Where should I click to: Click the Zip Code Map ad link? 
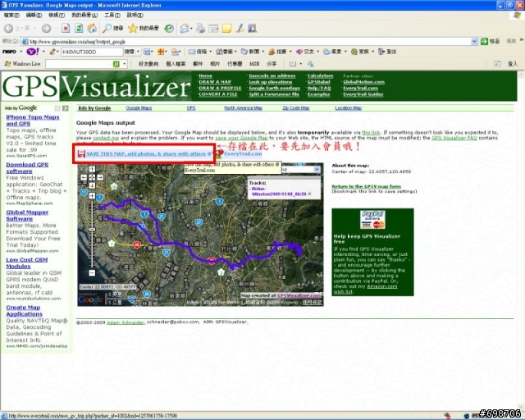295,107
